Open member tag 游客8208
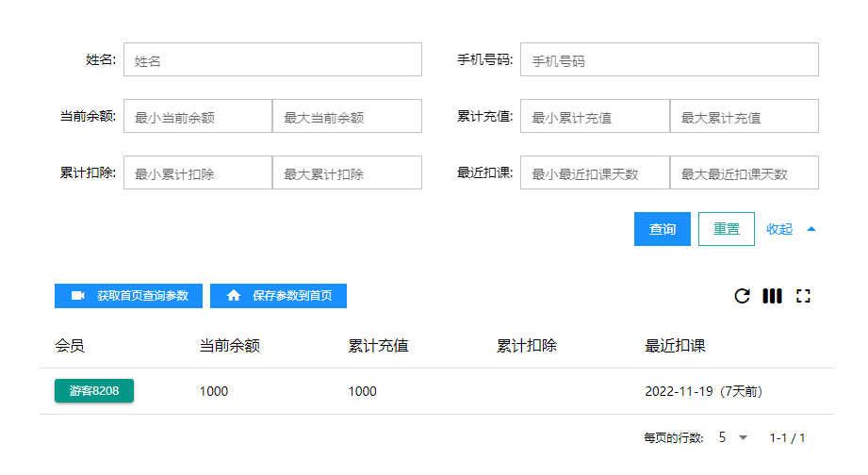 point(94,391)
